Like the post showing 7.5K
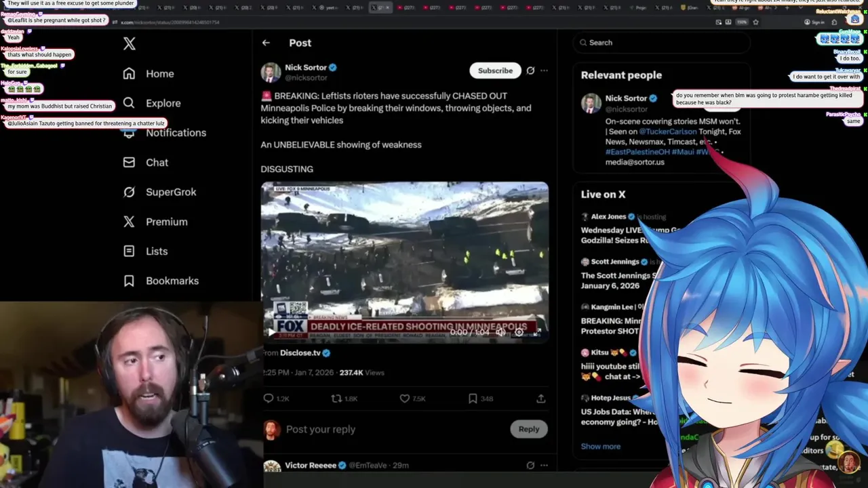Screen dimensions: 868x488 click(x=412, y=399)
